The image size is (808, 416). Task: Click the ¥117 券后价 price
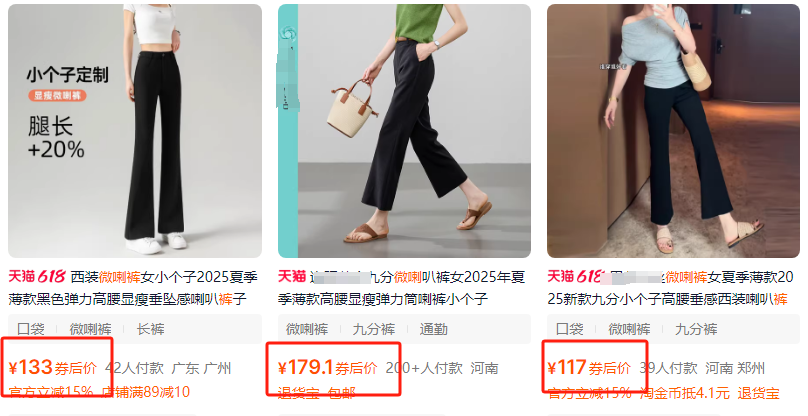tap(589, 368)
